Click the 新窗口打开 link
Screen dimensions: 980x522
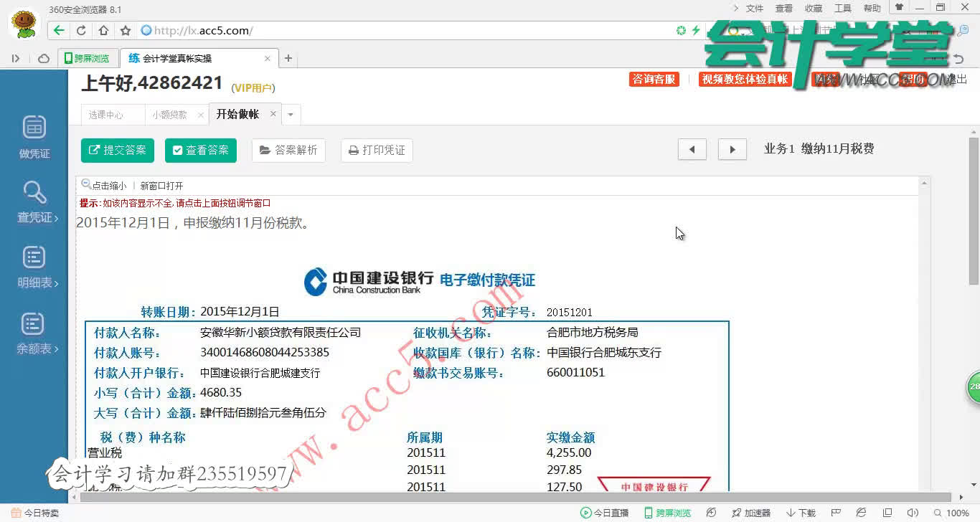[161, 186]
